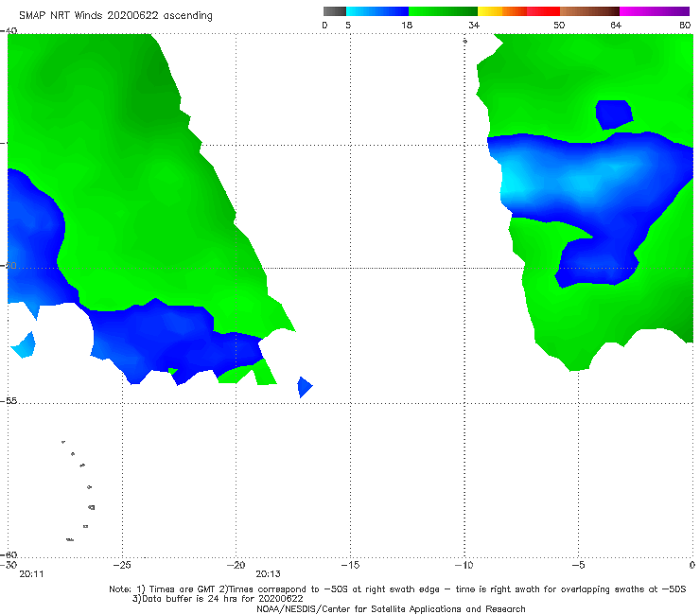Click the green segment of the color bar
Image resolution: width=700 pixels, height=615 pixels.
coord(443,11)
